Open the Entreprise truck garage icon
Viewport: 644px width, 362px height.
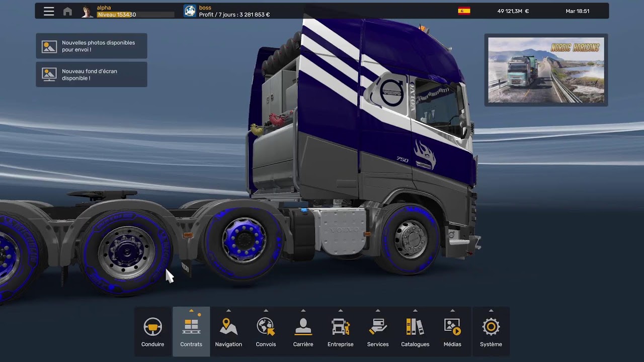coord(341,327)
